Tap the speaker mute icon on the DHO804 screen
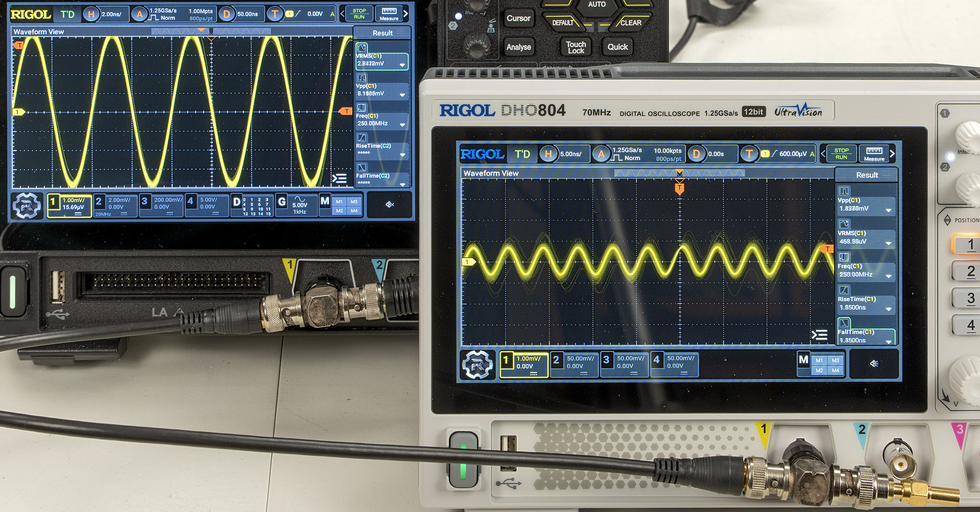This screenshot has height=512, width=980. [x=874, y=364]
